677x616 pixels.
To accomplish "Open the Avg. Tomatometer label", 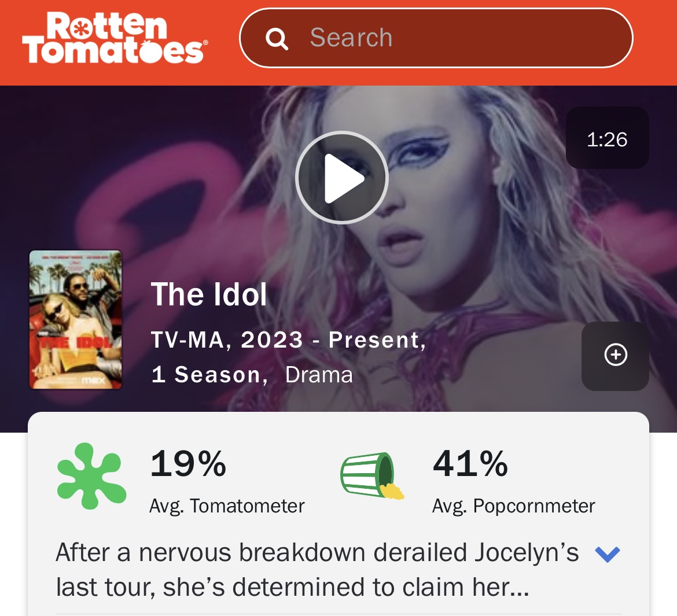I will [x=227, y=506].
